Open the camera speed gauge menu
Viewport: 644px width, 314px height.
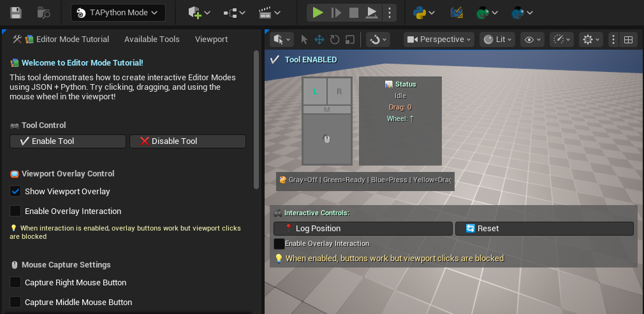click(562, 39)
